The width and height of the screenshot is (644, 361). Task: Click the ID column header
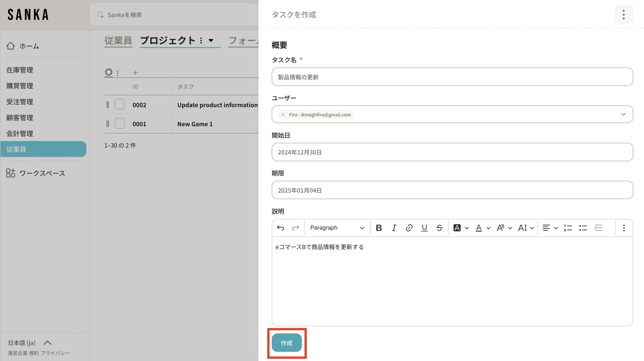coord(135,87)
